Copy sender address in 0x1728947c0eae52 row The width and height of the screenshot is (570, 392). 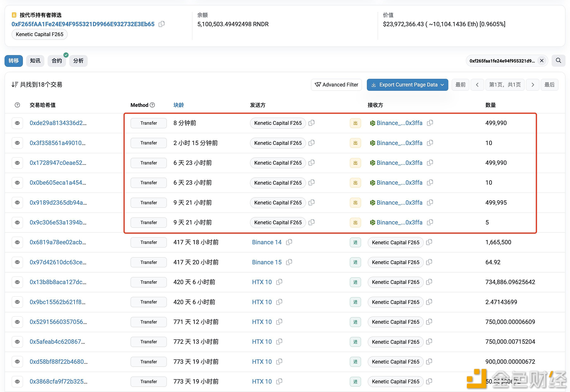(312, 162)
